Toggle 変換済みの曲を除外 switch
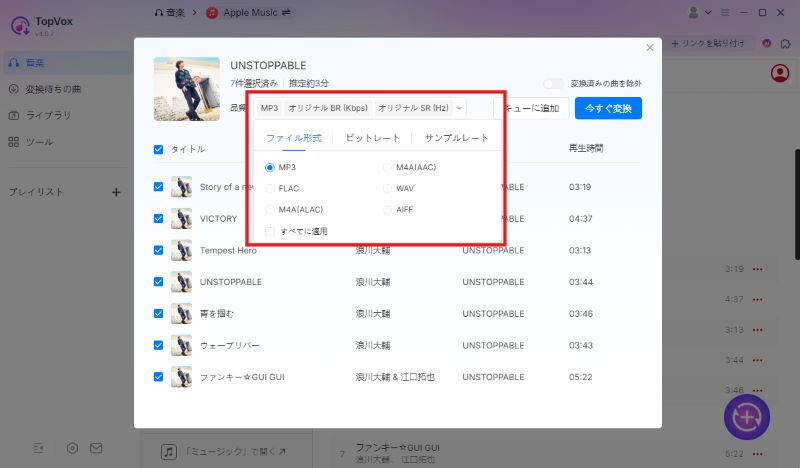The width and height of the screenshot is (800, 468). click(x=554, y=83)
